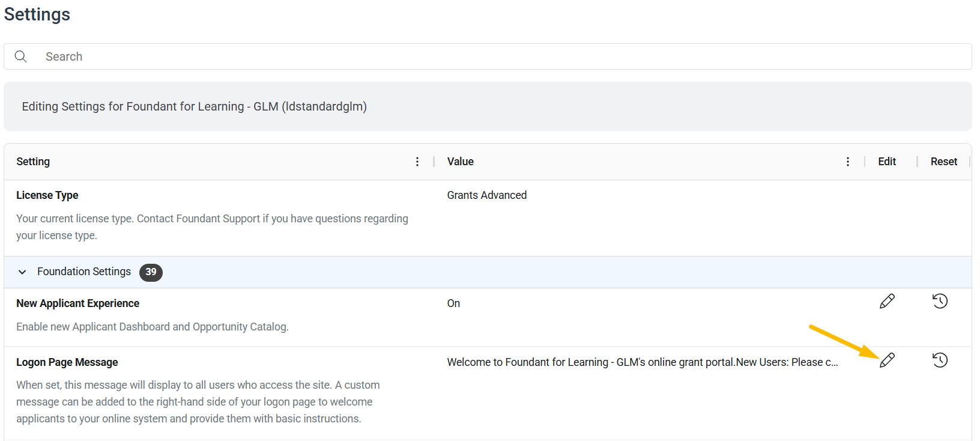Click the Logon Page Message setting name
The width and height of the screenshot is (980, 441).
click(67, 362)
